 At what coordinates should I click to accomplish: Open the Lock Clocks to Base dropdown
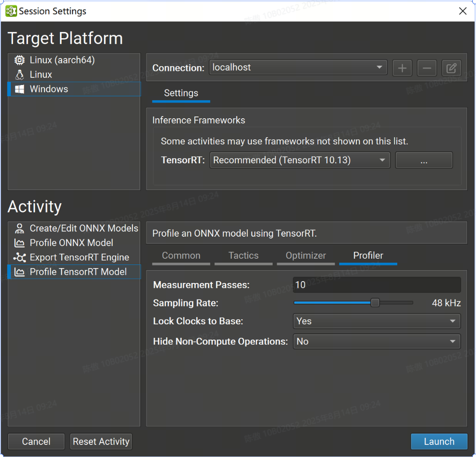coord(376,321)
